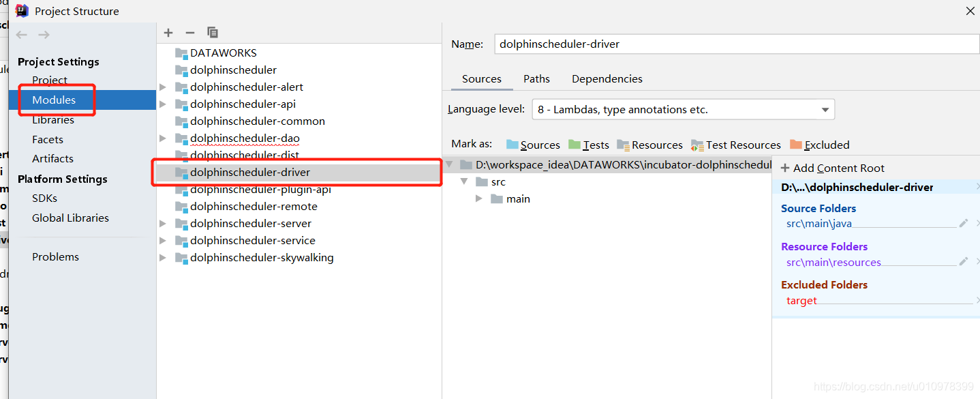Select the dolphinscheduler-remote module
Viewport: 980px width, 399px height.
pos(254,207)
